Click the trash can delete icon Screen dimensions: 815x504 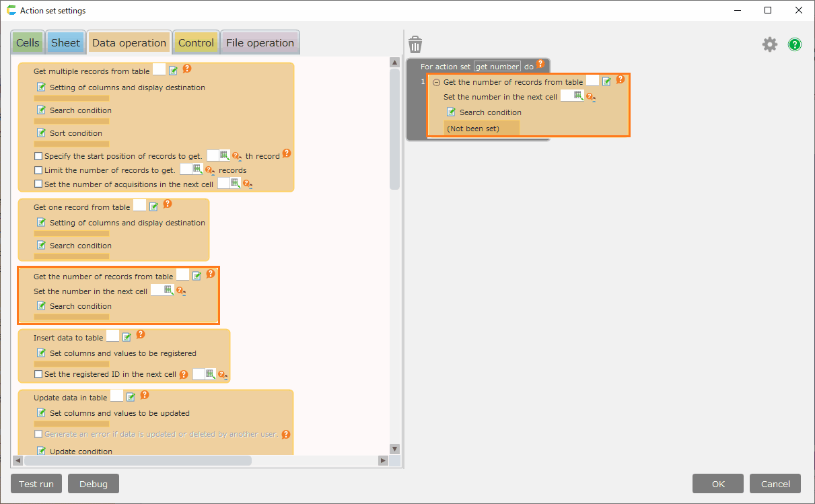[x=415, y=44]
